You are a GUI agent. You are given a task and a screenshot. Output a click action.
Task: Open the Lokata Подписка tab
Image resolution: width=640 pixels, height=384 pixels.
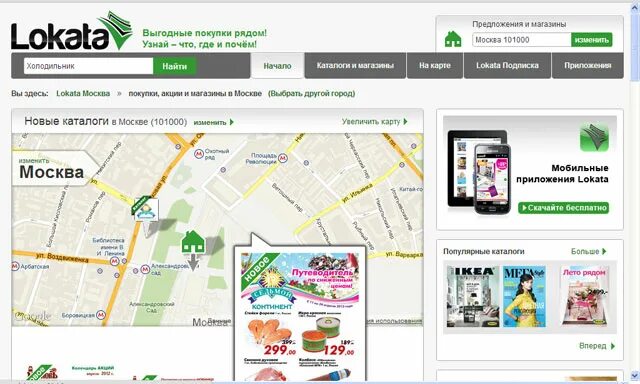point(507,65)
